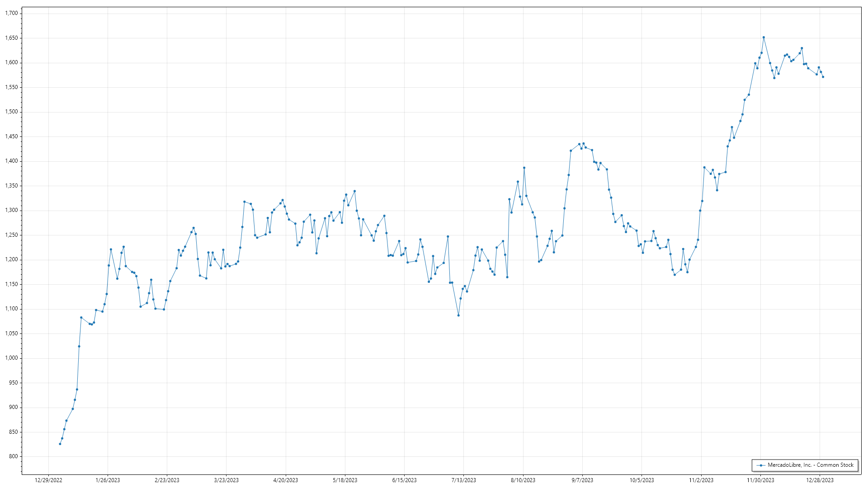Click the MercadoLibre legend line marker icon
This screenshot has height=488, width=868.
pos(761,465)
